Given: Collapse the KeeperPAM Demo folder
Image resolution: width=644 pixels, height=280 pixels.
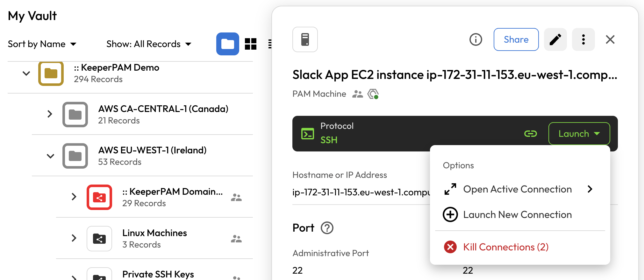Looking at the screenshot, I should pos(26,73).
